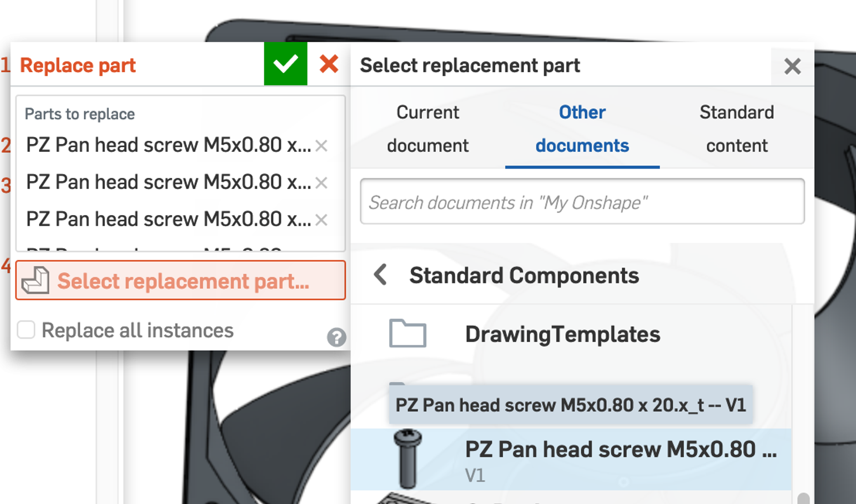Switch to Standard content tab
This screenshot has height=504, width=856.
pos(737,128)
